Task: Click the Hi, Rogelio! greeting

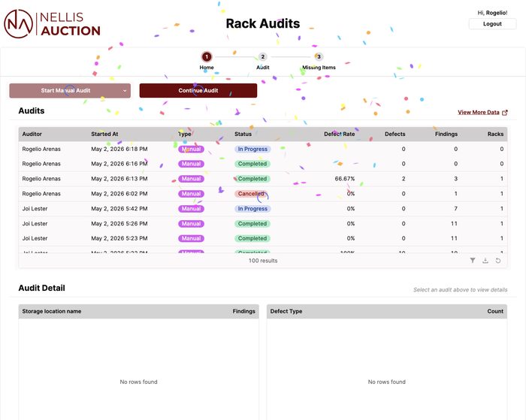Action: 492,13
